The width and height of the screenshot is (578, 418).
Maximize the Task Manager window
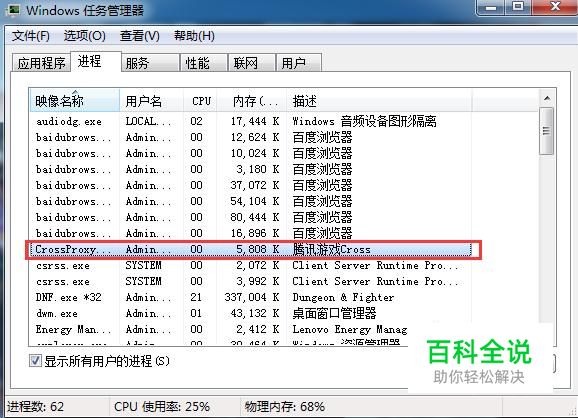[518, 7]
